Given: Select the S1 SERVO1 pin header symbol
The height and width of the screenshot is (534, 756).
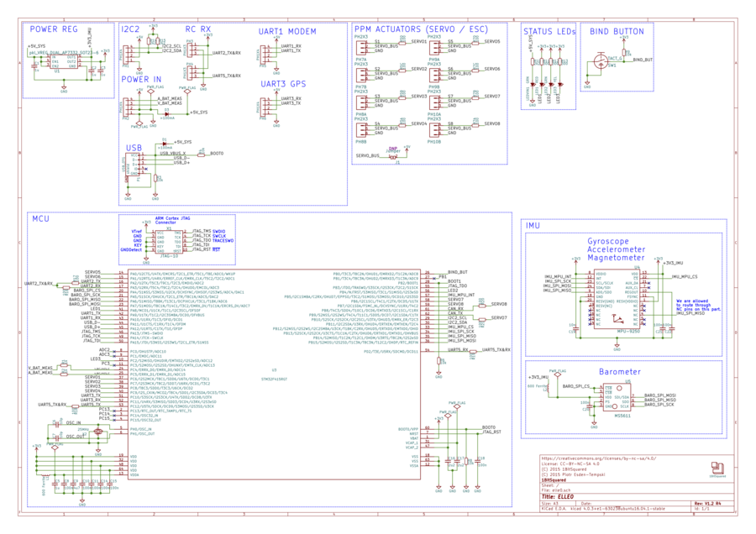Looking at the screenshot, I should pos(361,48).
